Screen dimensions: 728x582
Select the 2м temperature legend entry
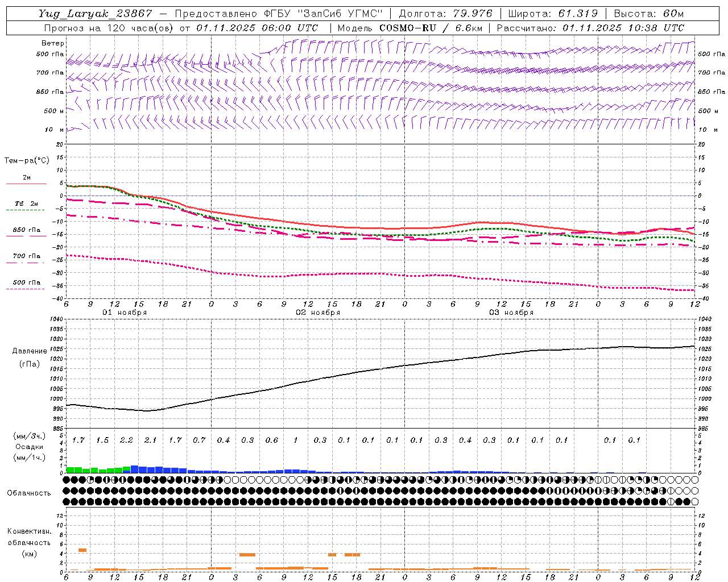click(x=27, y=178)
